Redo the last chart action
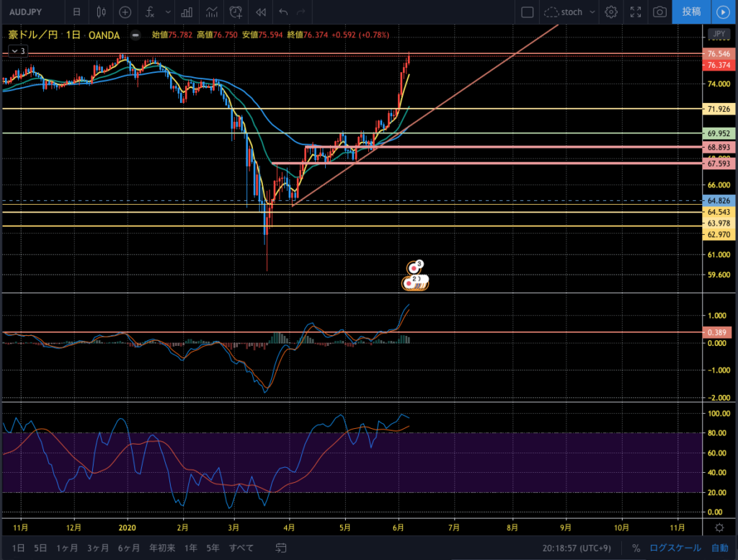Image resolution: width=738 pixels, height=560 pixels. (301, 12)
